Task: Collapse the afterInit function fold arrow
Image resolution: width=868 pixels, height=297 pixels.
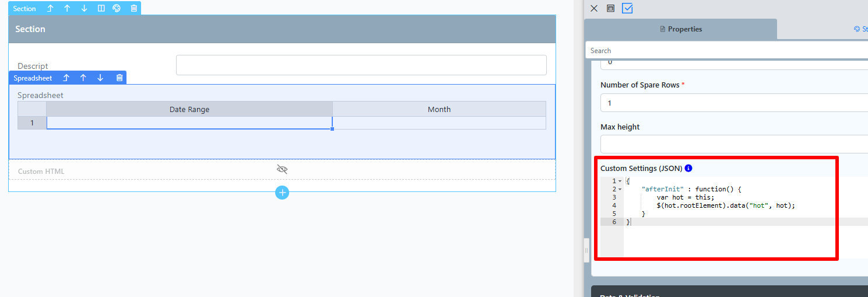Action: [x=620, y=189]
